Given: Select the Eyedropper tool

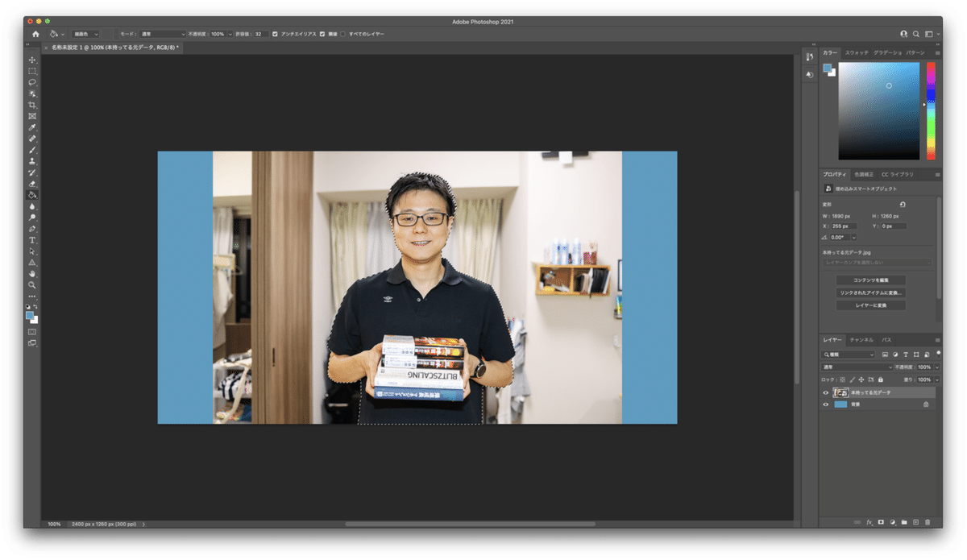Looking at the screenshot, I should pyautogui.click(x=32, y=127).
